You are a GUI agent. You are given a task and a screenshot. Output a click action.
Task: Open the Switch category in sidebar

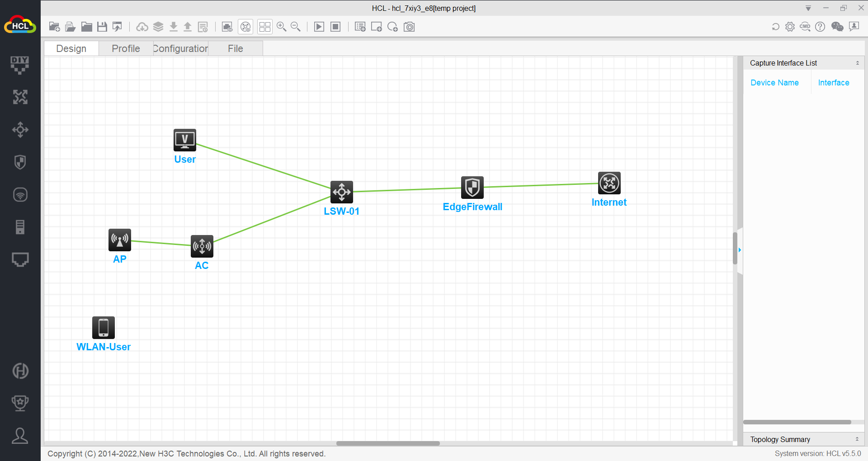[x=20, y=130]
